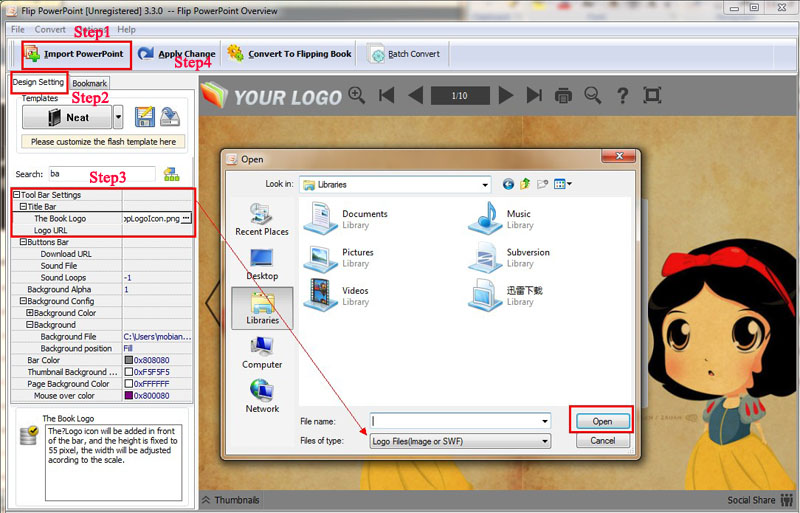Collapse the Background Config node

pyautogui.click(x=23, y=301)
